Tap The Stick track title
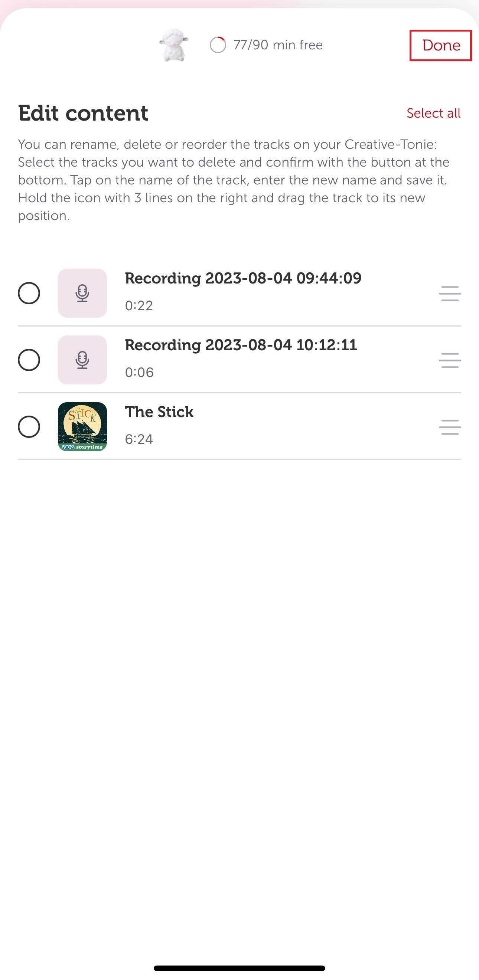The width and height of the screenshot is (479, 980). (159, 412)
